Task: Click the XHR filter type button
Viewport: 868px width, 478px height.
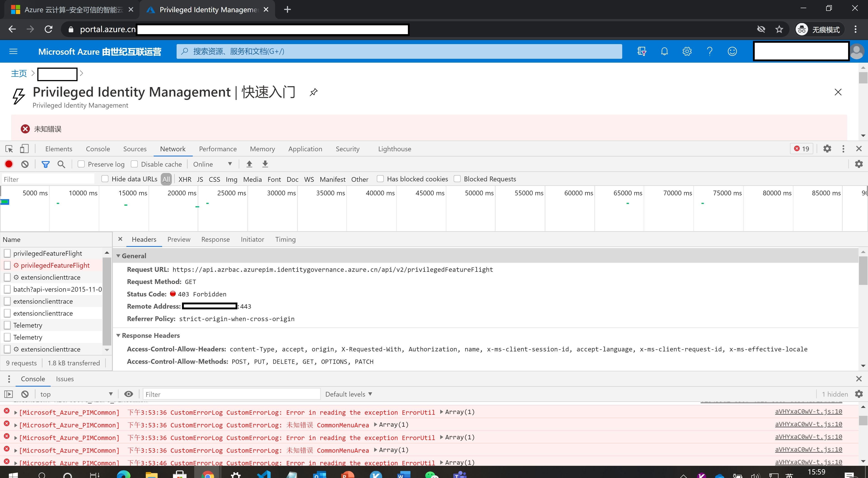Action: (x=185, y=179)
